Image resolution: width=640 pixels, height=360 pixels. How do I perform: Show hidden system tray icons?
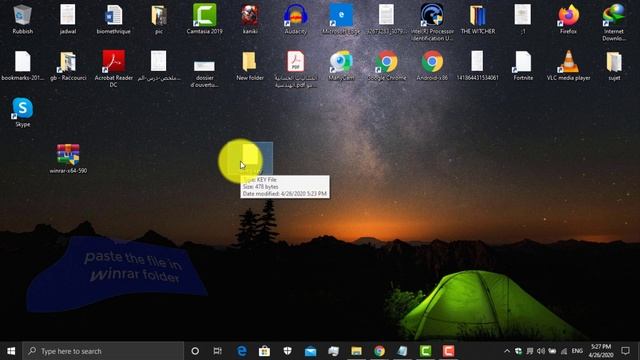[x=507, y=351]
